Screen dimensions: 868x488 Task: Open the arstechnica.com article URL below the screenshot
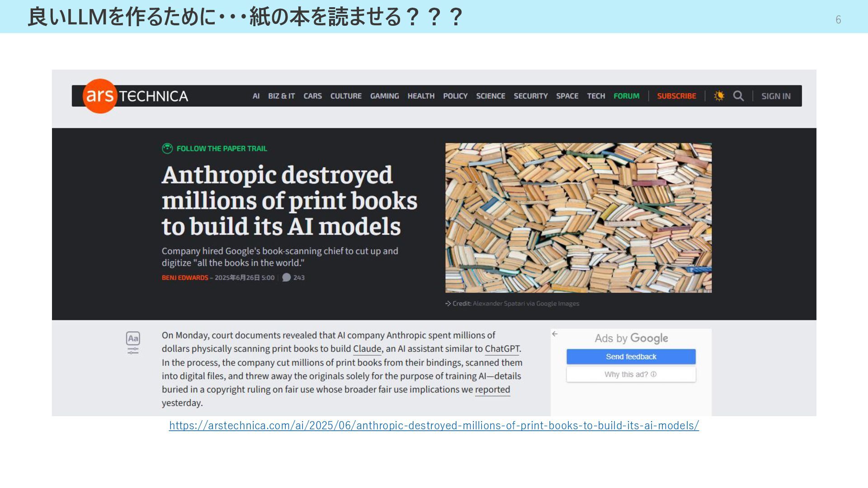(x=434, y=425)
